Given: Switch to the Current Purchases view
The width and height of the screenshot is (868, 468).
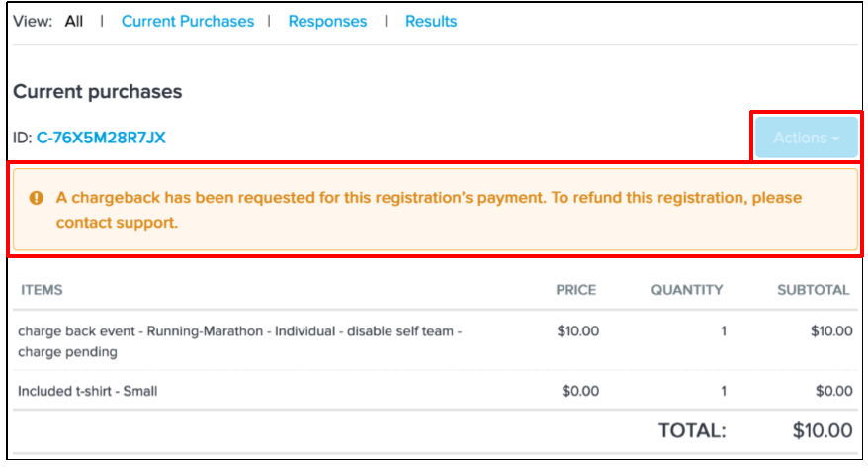Looking at the screenshot, I should click(x=188, y=21).
